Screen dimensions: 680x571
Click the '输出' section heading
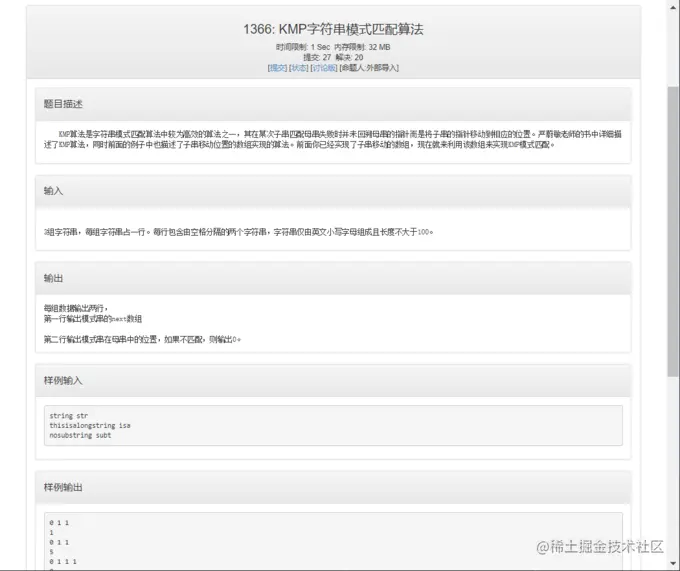click(53, 278)
